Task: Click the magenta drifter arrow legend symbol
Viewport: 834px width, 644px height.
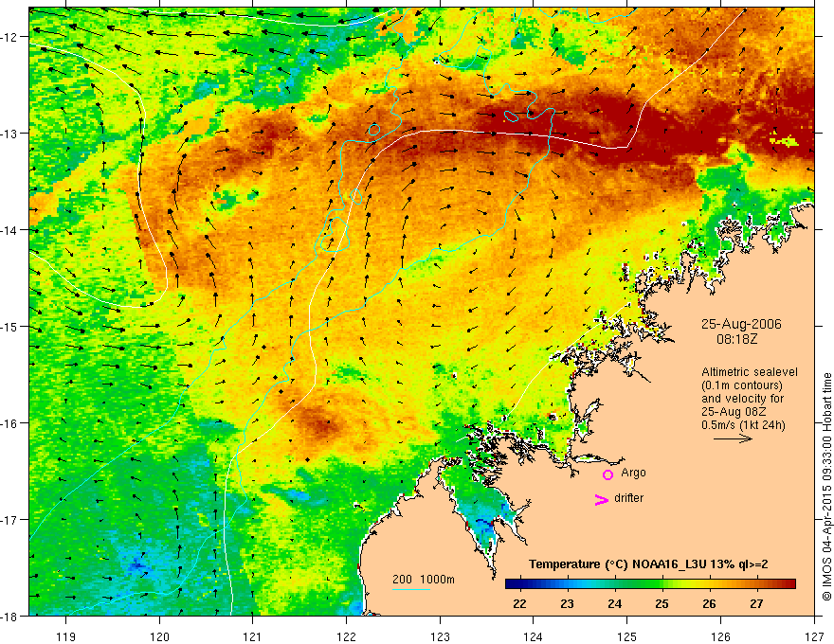Action: (x=602, y=499)
